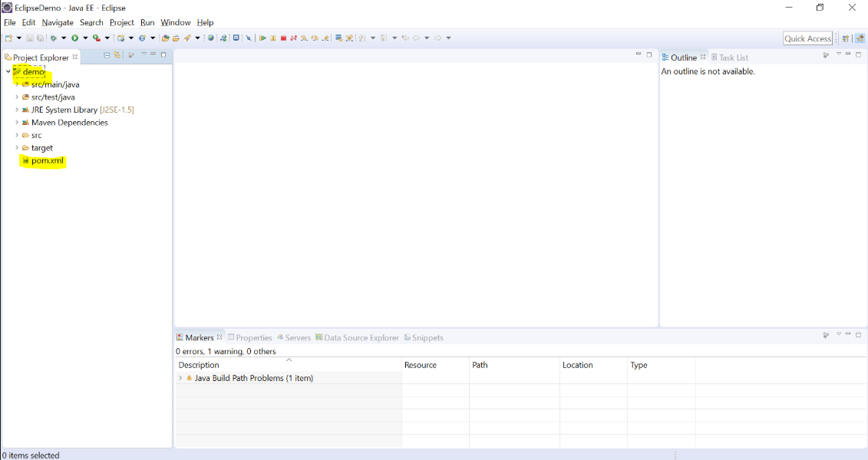Image resolution: width=868 pixels, height=460 pixels.
Task: Click the New wizard toolbar icon
Action: 10,38
